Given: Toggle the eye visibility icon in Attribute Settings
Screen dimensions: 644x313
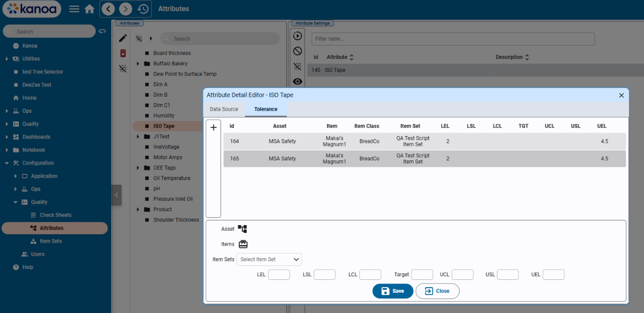Looking at the screenshot, I should 297,81.
